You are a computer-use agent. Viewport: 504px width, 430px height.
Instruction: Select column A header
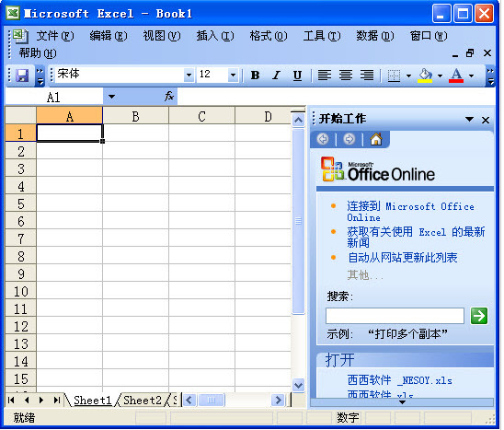click(69, 116)
